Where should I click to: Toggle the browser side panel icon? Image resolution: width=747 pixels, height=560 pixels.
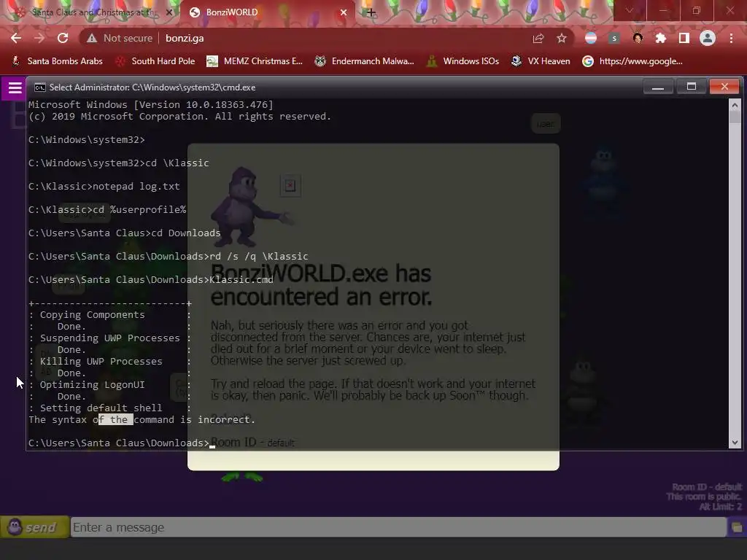coord(684,38)
